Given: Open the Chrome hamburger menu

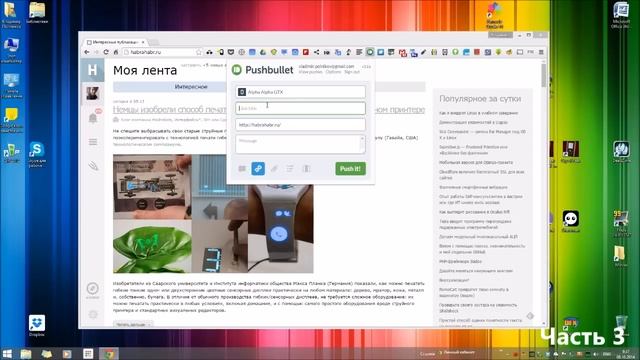Looking at the screenshot, I should tap(541, 52).
